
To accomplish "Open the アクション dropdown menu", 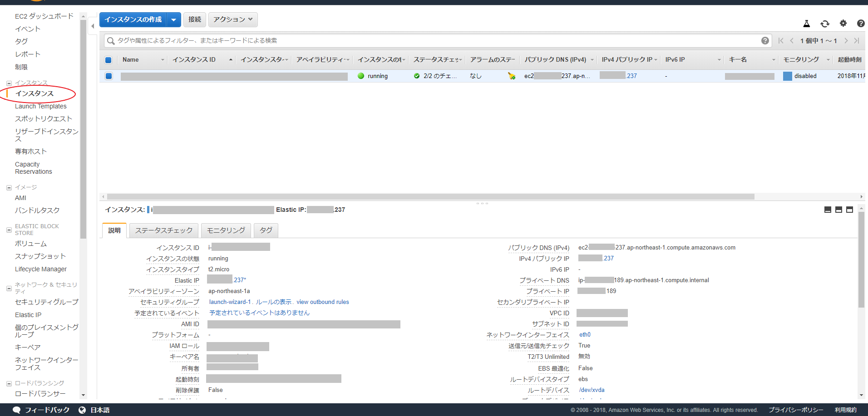I will [233, 20].
